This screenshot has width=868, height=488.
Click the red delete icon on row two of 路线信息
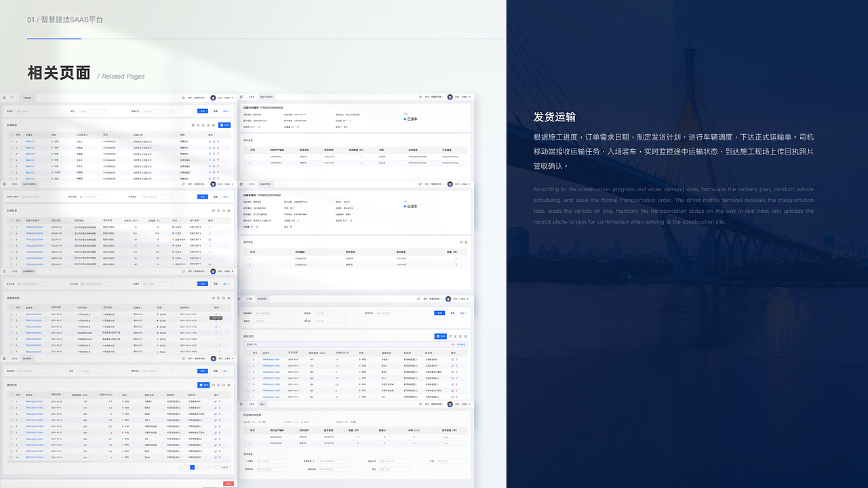click(x=220, y=407)
